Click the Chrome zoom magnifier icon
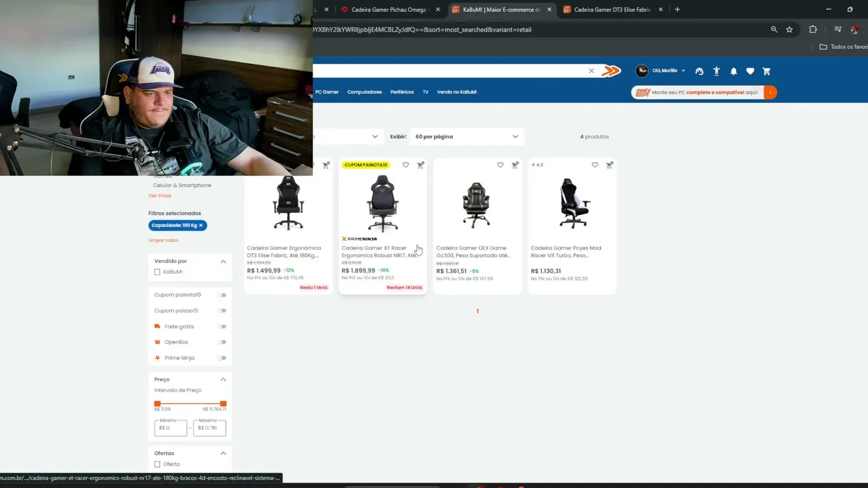This screenshot has width=868, height=488. (774, 30)
